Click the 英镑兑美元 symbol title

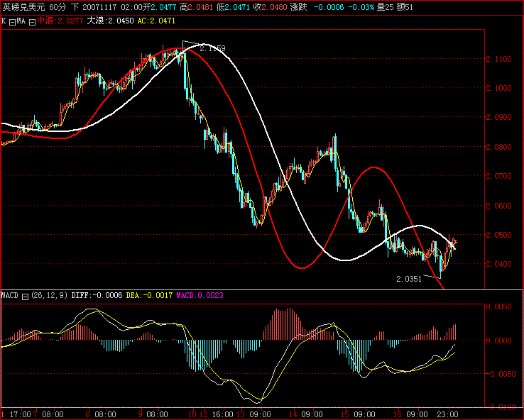pyautogui.click(x=22, y=6)
